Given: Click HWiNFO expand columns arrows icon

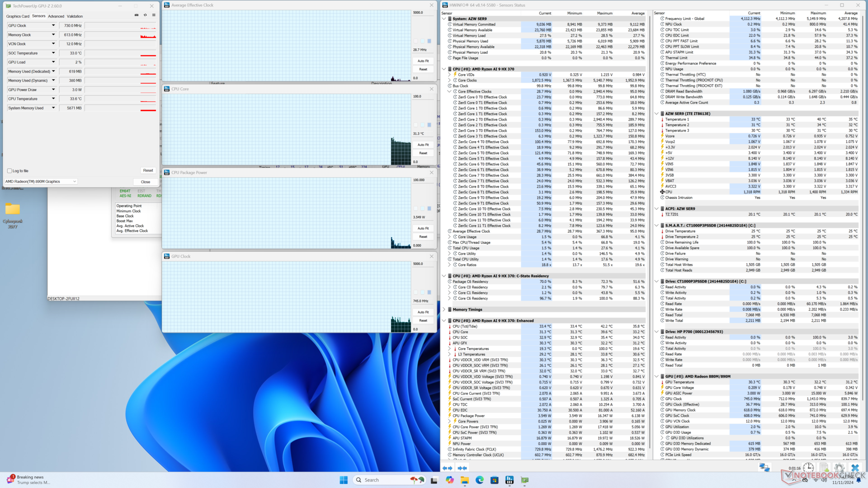Looking at the screenshot, I should (x=447, y=468).
